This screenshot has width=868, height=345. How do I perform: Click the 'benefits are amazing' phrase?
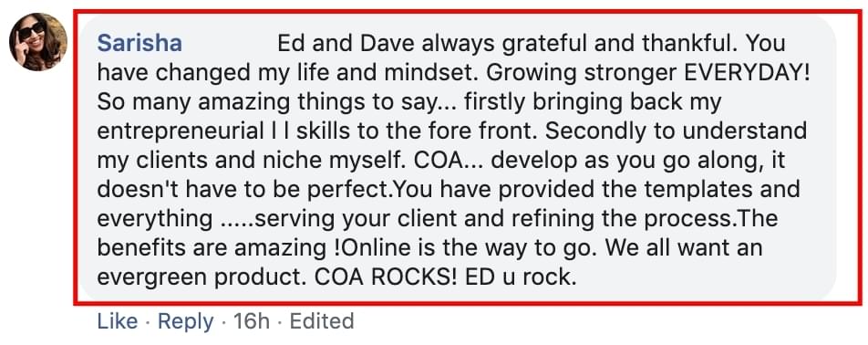point(212,248)
